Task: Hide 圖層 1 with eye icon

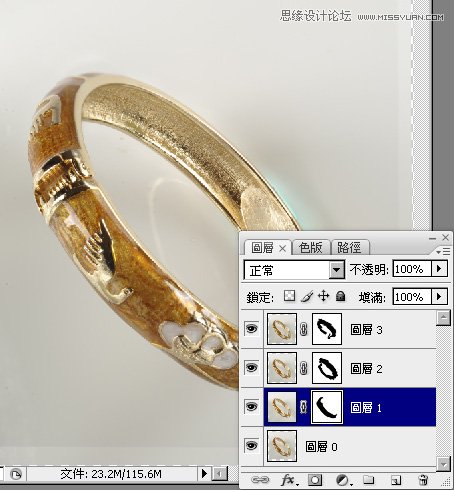Action: click(x=251, y=406)
